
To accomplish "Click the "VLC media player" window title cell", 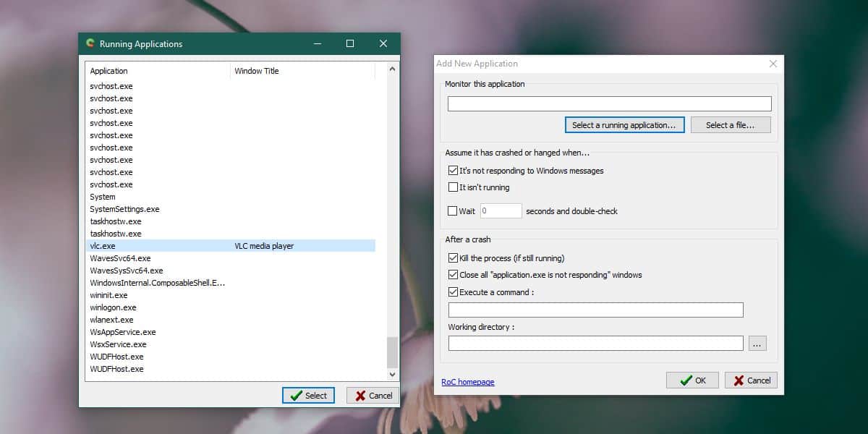I will 264,246.
